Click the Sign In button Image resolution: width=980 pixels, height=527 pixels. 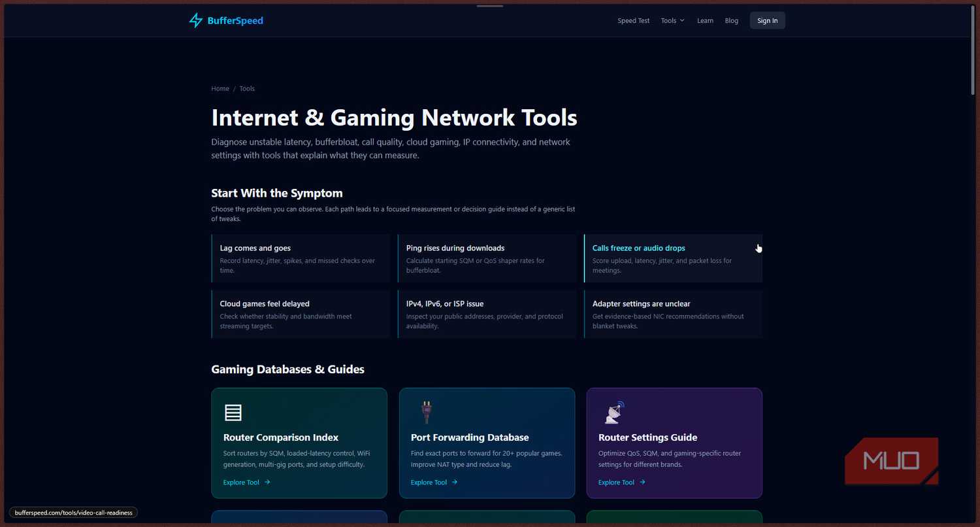click(x=768, y=20)
